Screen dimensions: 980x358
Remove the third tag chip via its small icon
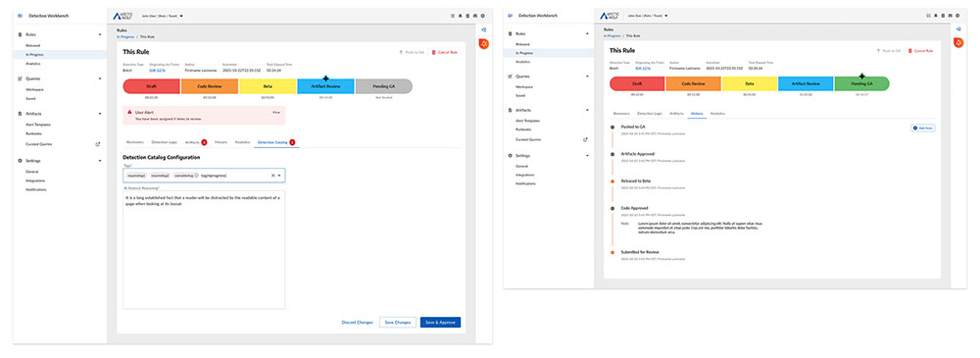pos(196,176)
